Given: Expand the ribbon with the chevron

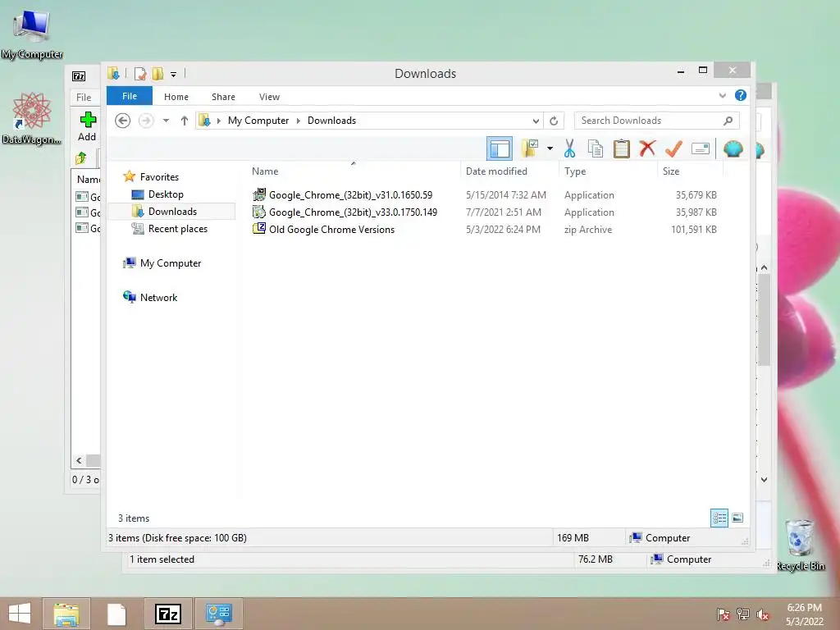Looking at the screenshot, I should pos(722,95).
